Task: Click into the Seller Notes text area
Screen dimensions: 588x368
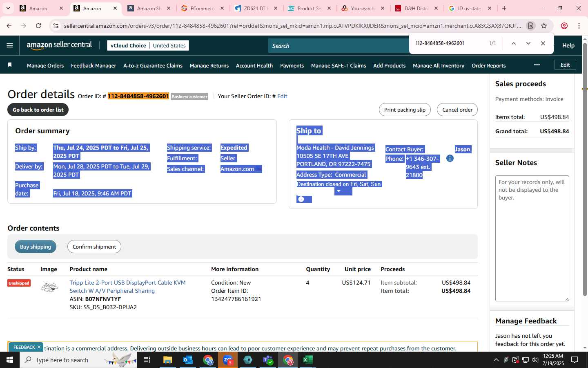Action: (x=532, y=238)
